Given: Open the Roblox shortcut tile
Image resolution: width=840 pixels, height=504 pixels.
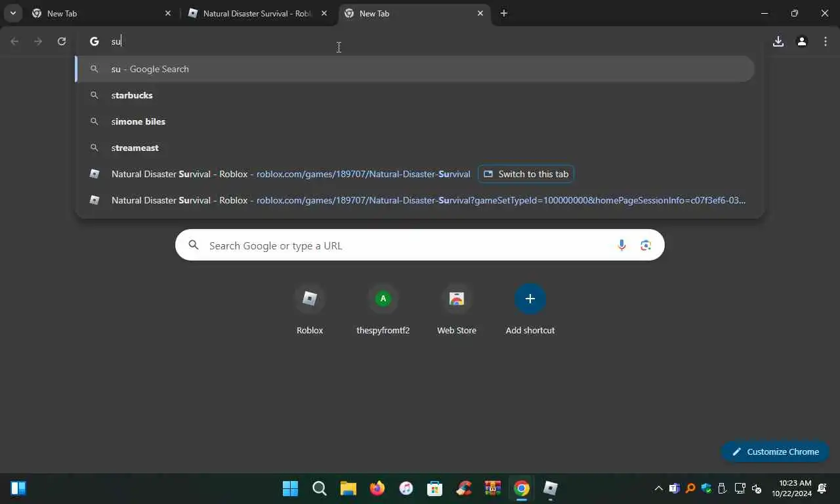Looking at the screenshot, I should [310, 310].
